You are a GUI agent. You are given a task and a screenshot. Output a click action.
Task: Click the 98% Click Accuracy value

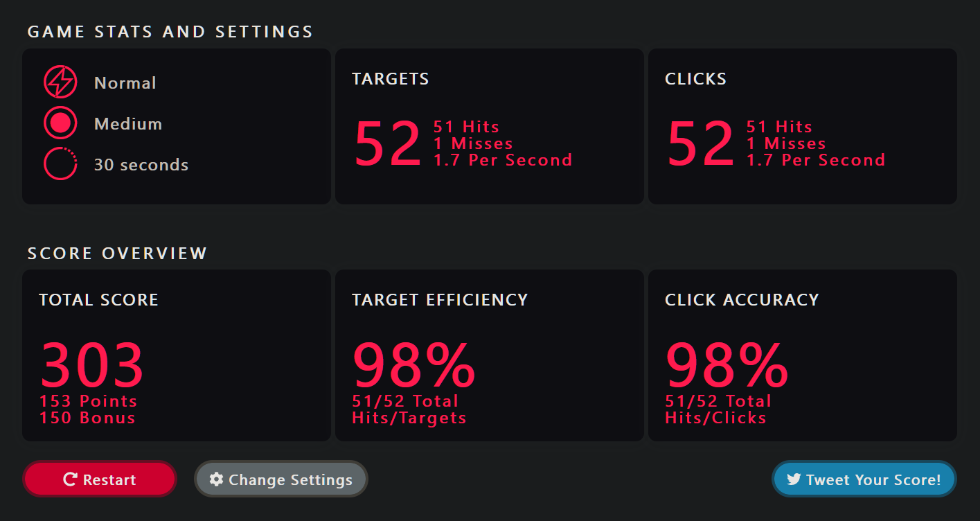coord(727,365)
